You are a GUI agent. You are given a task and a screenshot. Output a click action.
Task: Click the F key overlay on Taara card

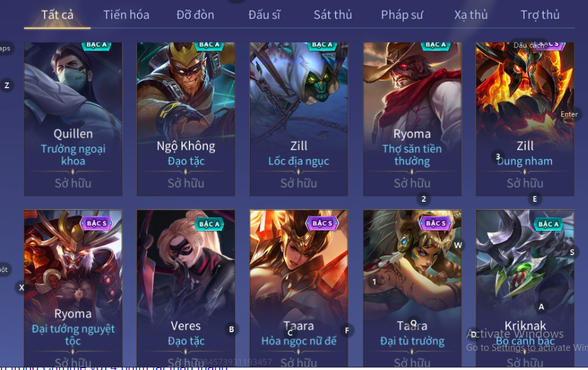pos(347,330)
